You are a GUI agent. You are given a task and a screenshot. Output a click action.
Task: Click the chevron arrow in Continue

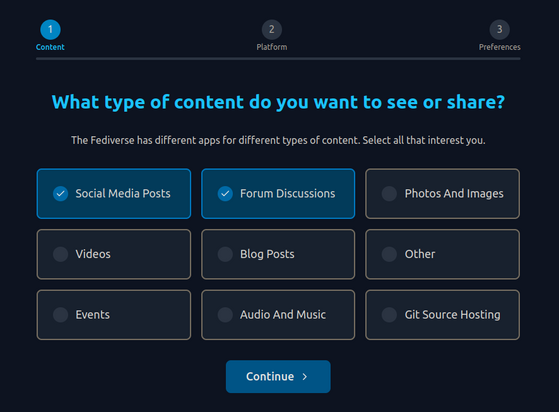(304, 377)
